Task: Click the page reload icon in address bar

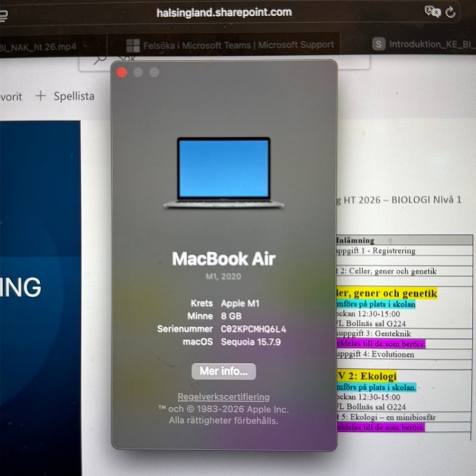Action: pos(450,12)
